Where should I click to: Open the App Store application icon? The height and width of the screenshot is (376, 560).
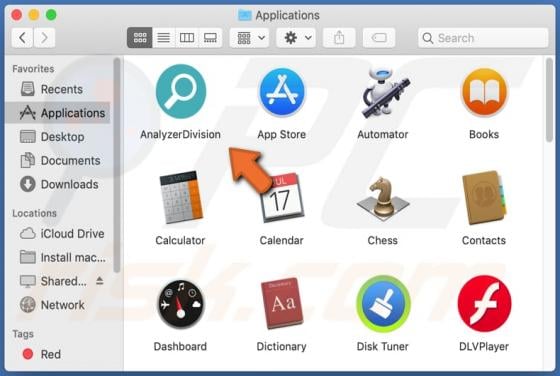(282, 92)
